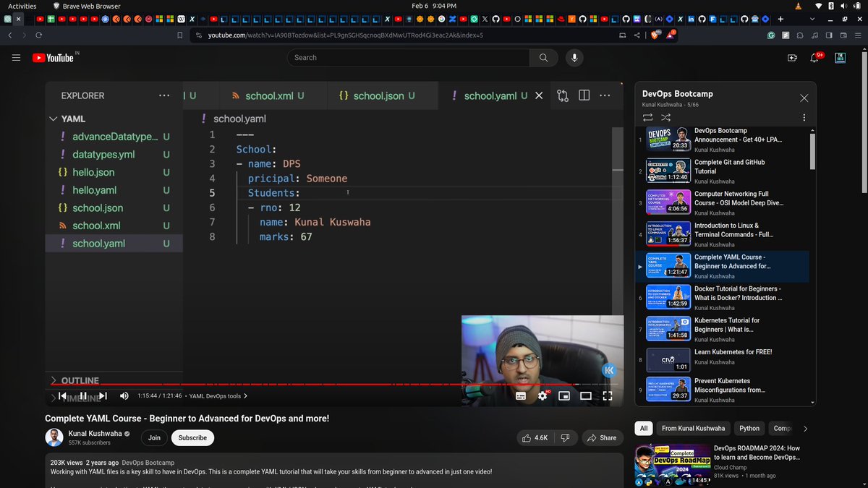The image size is (868, 488).
Task: Open the YouTube create video icon
Action: pyautogui.click(x=792, y=58)
